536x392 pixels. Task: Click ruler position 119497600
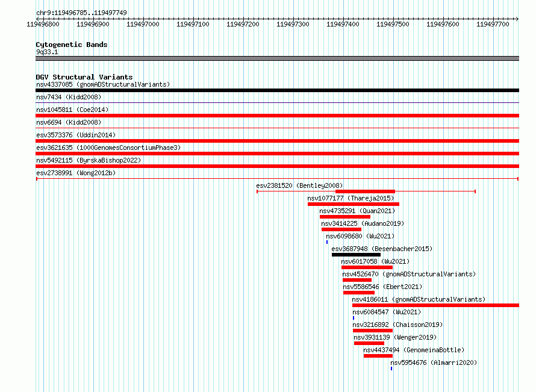pyautogui.click(x=443, y=24)
